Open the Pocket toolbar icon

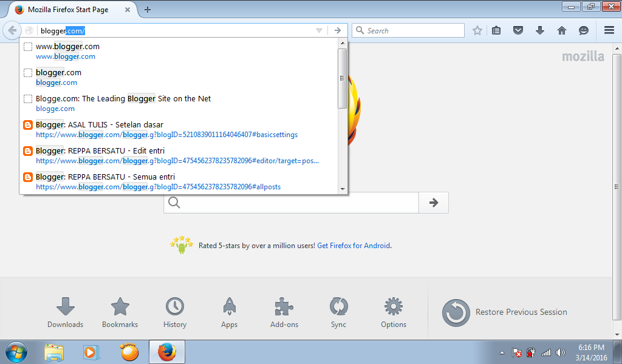[x=518, y=30]
